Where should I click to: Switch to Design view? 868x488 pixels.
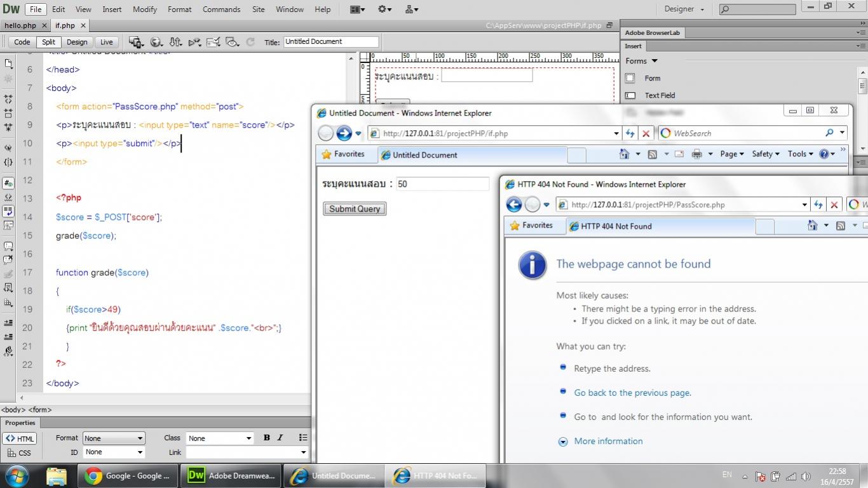(x=77, y=42)
